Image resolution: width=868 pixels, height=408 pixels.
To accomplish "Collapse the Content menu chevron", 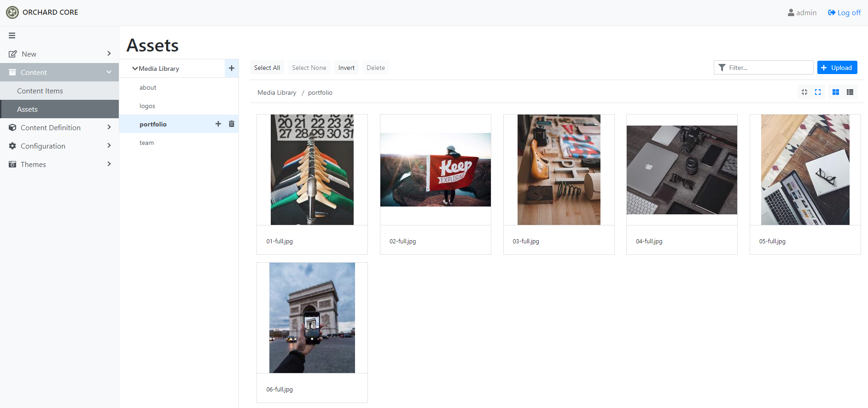I will [x=109, y=72].
